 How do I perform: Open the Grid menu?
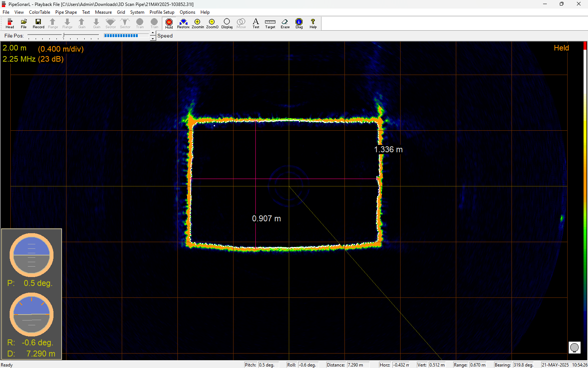click(121, 12)
